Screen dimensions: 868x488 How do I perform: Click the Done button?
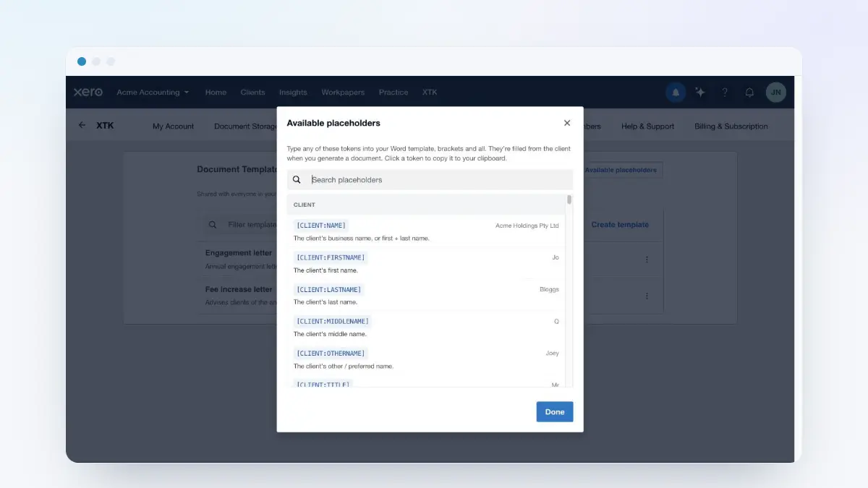point(555,412)
